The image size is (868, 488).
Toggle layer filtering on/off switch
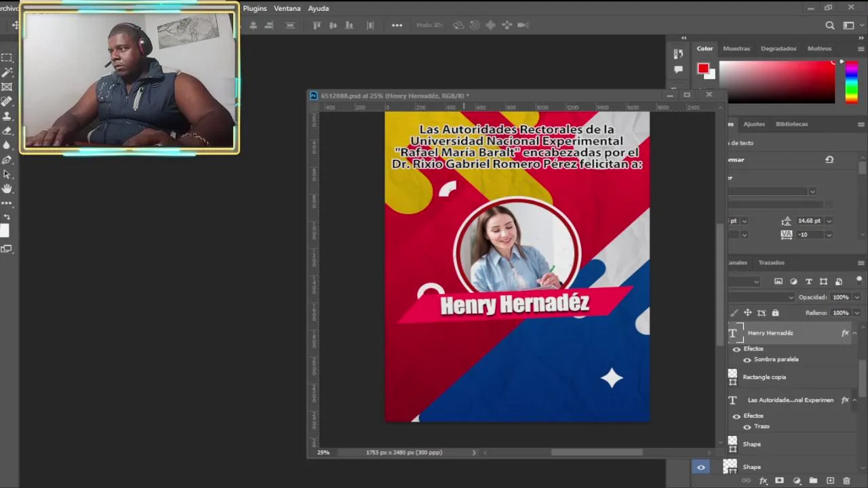(x=859, y=279)
